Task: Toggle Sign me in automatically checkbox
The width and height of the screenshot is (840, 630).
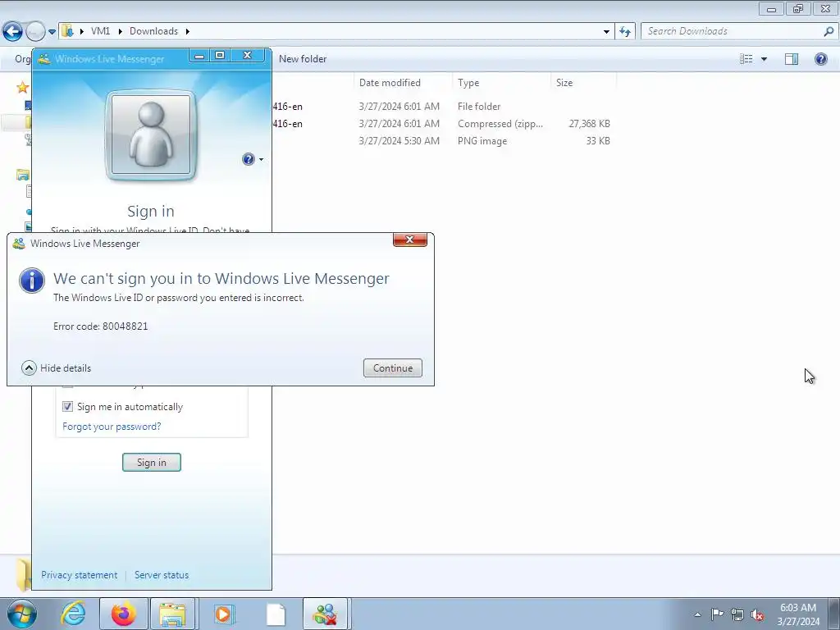Action: pyautogui.click(x=67, y=407)
